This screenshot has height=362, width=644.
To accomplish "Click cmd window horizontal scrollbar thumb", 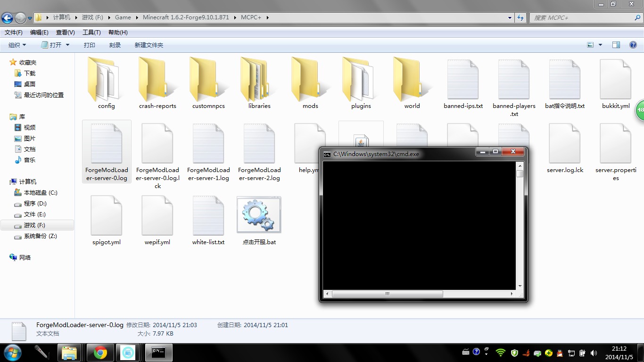I will [x=387, y=294].
